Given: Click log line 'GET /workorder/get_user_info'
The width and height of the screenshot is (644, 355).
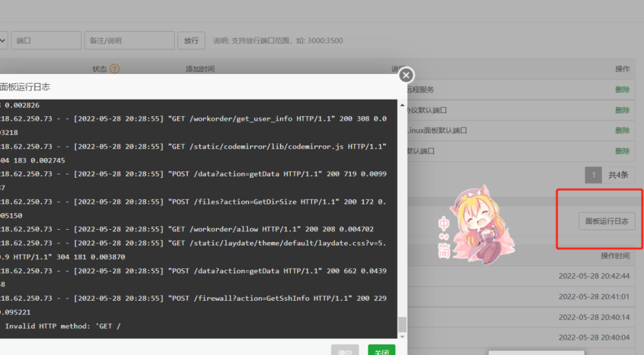Looking at the screenshot, I should click(x=193, y=125).
